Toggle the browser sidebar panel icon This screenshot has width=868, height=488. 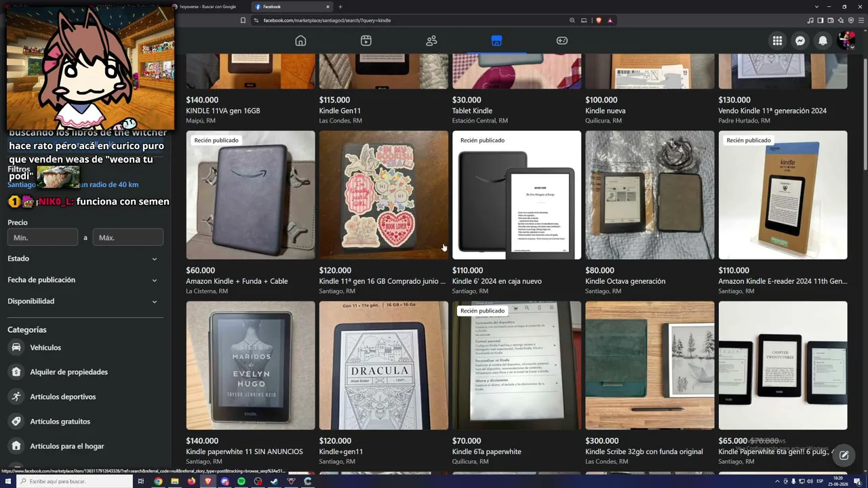click(x=820, y=20)
